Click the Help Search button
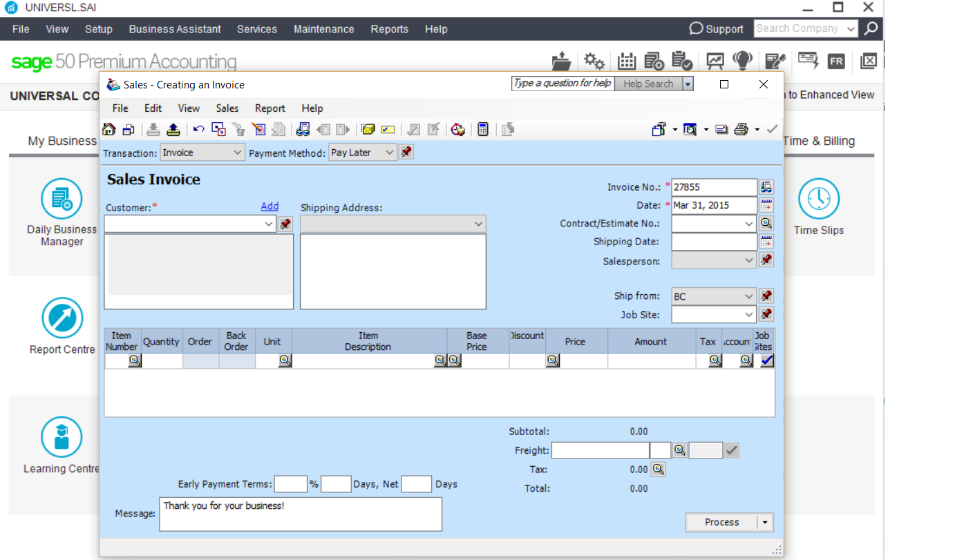Viewport: 964px width, 560px height. 648,84
